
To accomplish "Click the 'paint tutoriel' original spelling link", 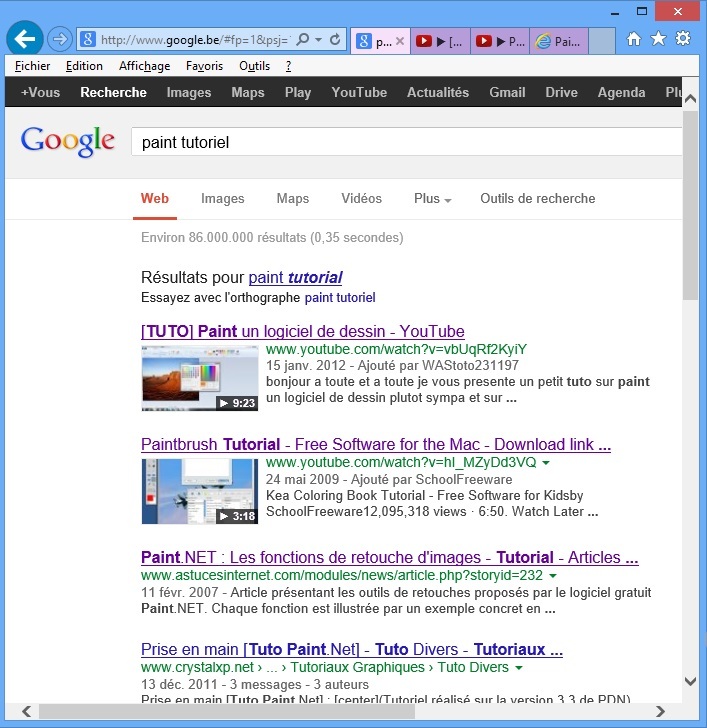I will 340,298.
